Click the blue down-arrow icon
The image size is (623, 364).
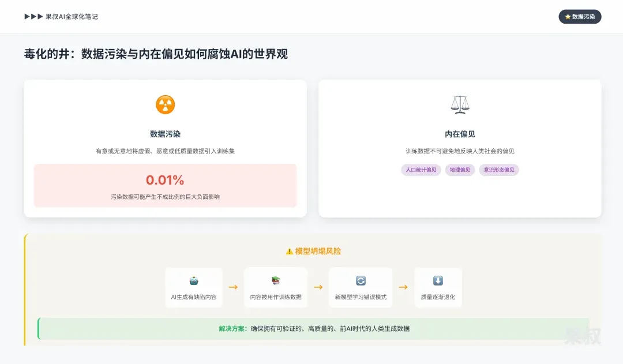pos(438,281)
